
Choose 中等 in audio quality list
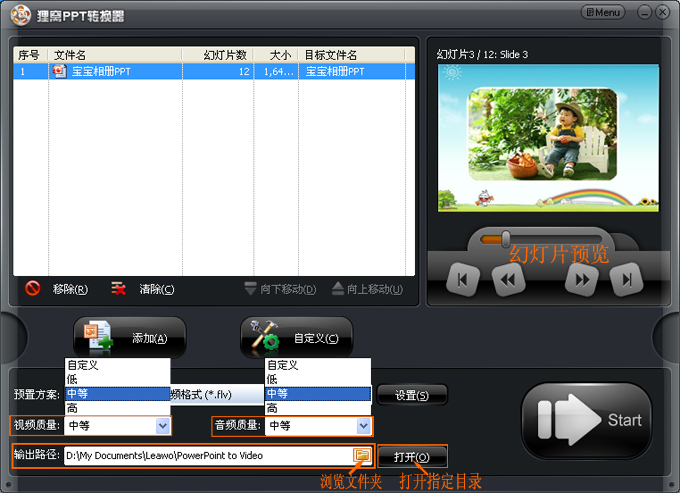(x=318, y=394)
